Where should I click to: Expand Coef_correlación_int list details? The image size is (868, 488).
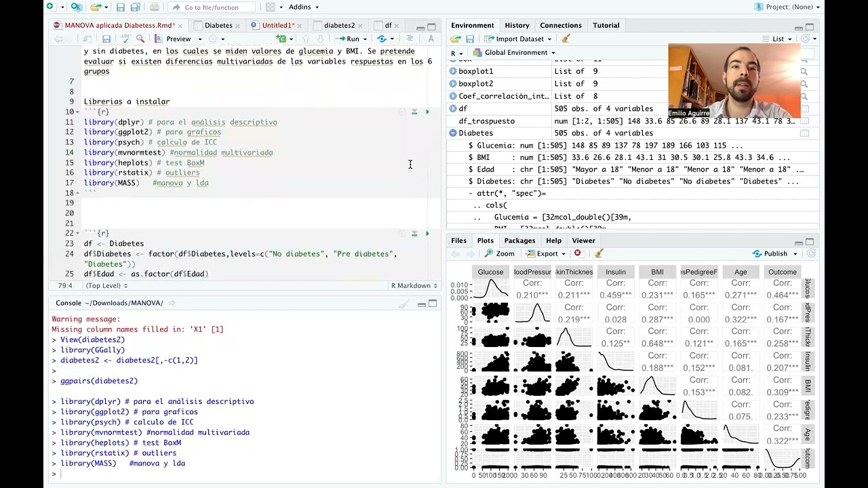[x=452, y=96]
